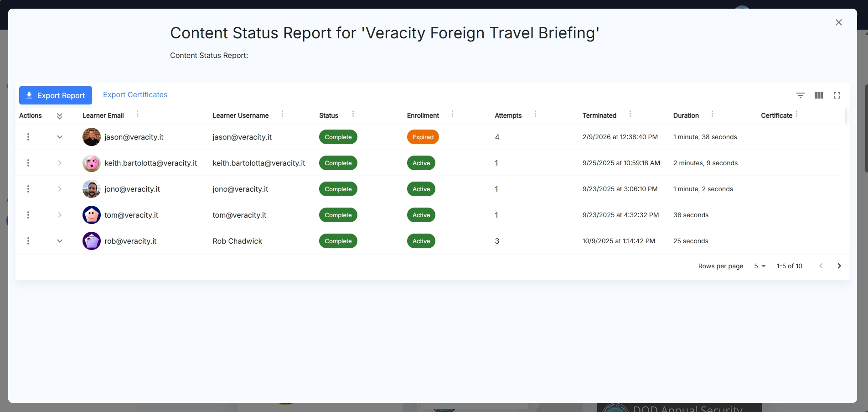Click Complete status badge in jason's row

[338, 137]
